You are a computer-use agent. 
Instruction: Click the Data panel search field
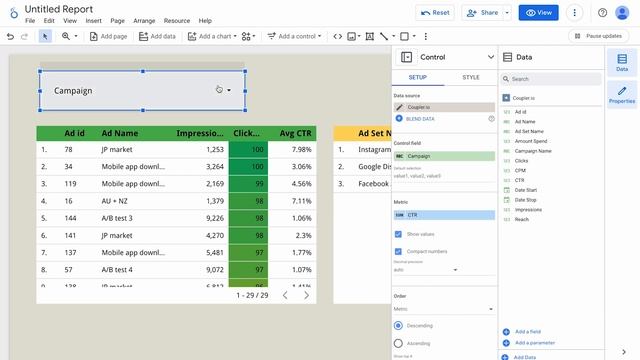coord(551,79)
